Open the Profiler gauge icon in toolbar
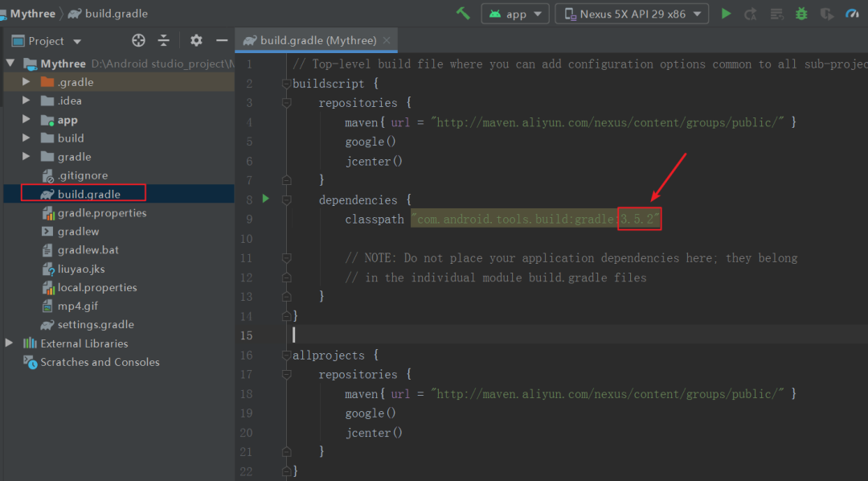The image size is (868, 481). tap(853, 14)
